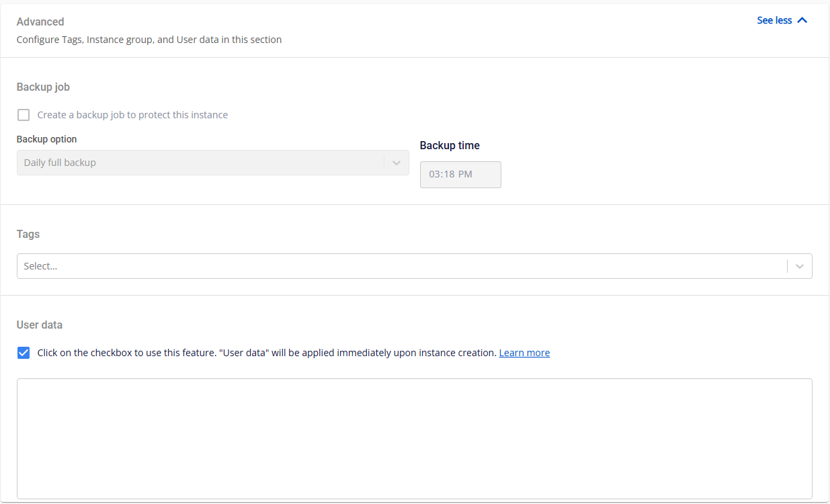Enable the backup job checkbox
Viewport: 830px width, 504px height.
click(24, 115)
